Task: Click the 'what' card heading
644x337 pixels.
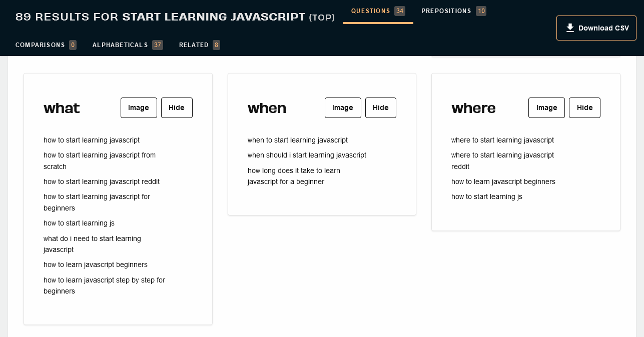Action: point(62,108)
